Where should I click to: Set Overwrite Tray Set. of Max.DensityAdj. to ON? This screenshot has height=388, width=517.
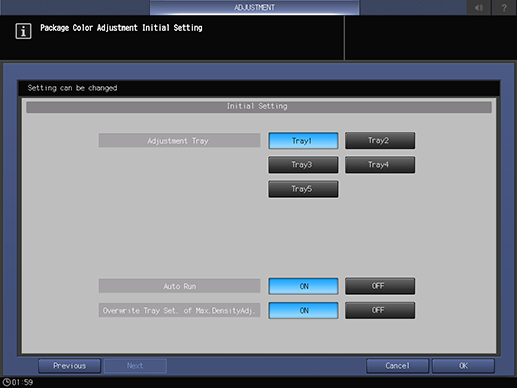coord(303,311)
